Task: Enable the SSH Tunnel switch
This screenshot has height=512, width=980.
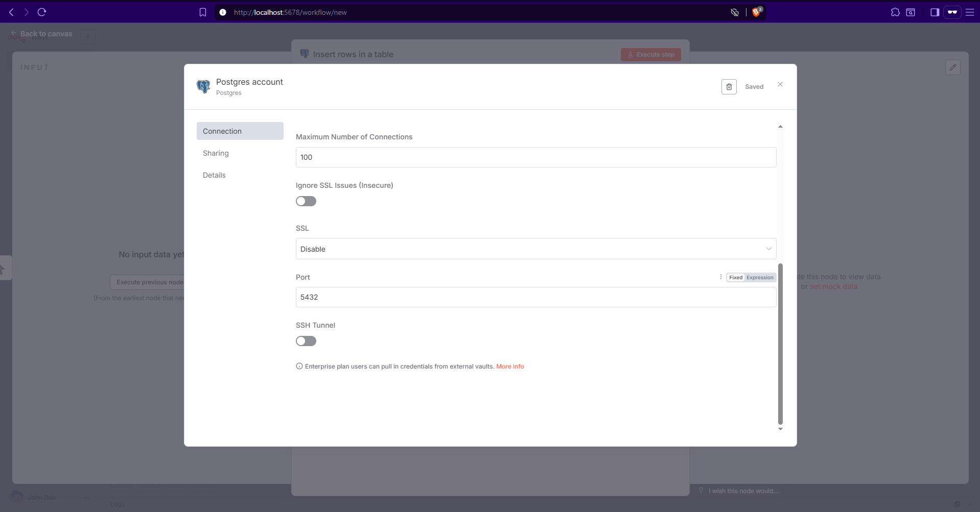Action: (306, 341)
